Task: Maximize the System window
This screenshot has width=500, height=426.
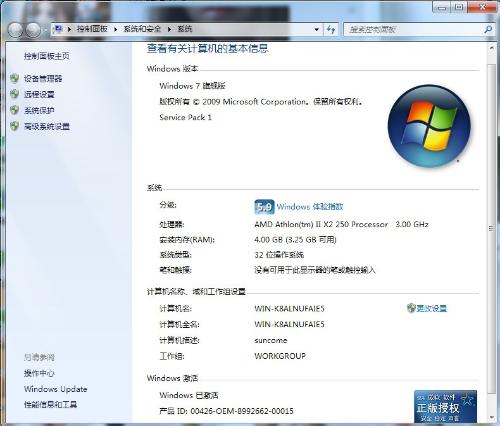Action: [x=459, y=7]
